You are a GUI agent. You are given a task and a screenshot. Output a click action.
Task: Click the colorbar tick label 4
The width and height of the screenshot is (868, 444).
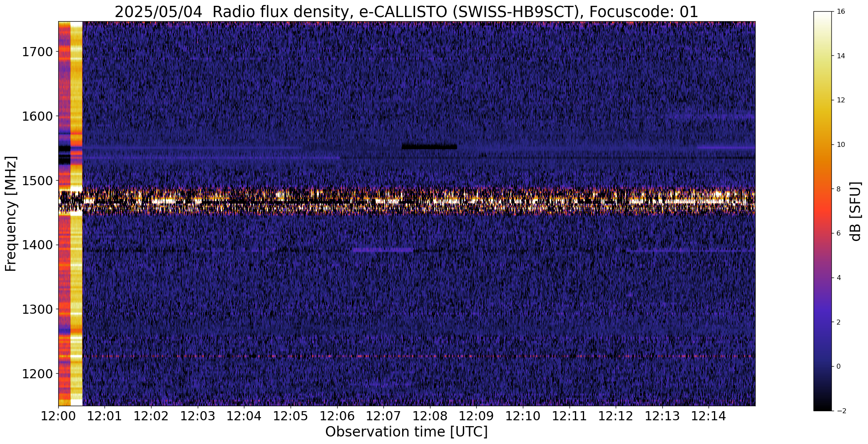839,278
